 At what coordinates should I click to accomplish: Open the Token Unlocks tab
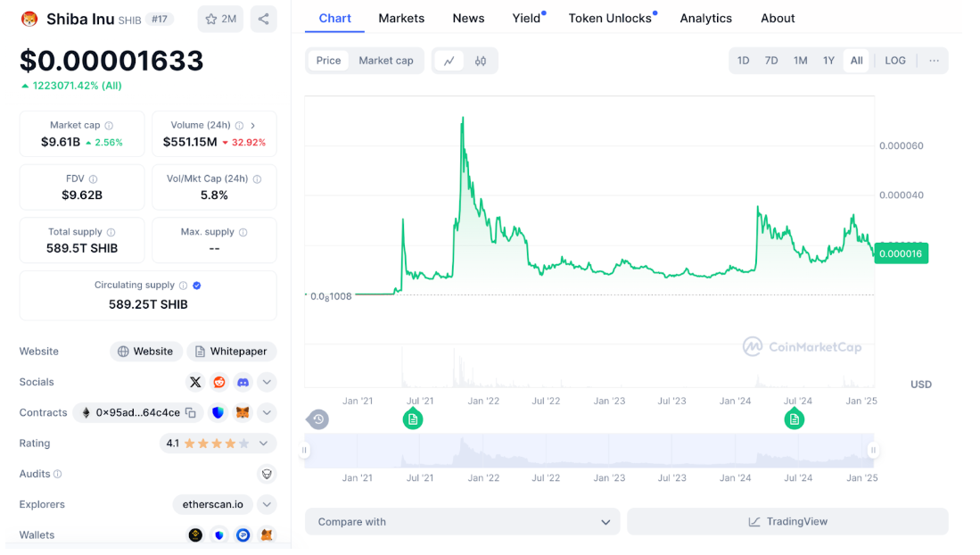tap(610, 18)
